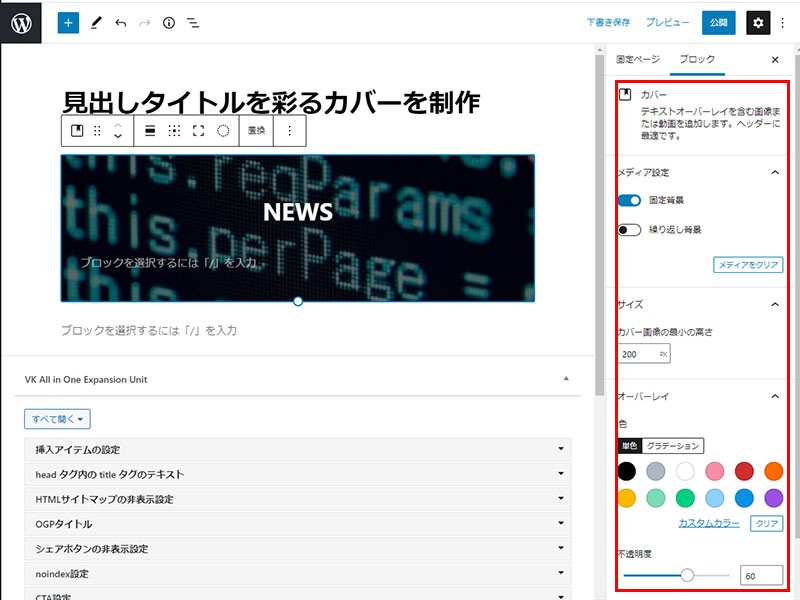The width and height of the screenshot is (800, 600).
Task: Open block alignment option in toolbar
Action: pos(150,131)
